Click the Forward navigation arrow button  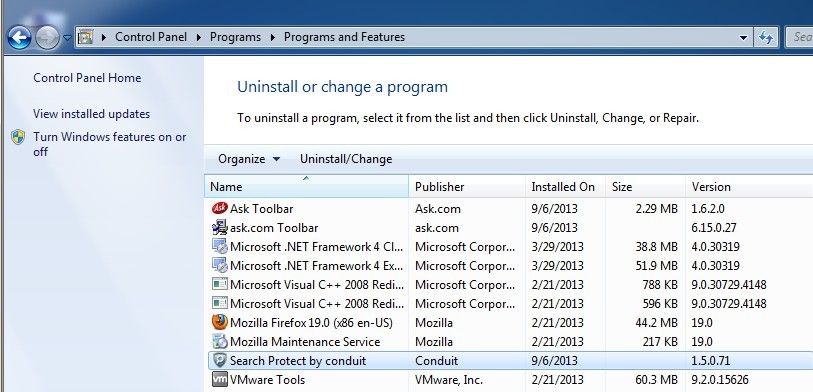(47, 37)
